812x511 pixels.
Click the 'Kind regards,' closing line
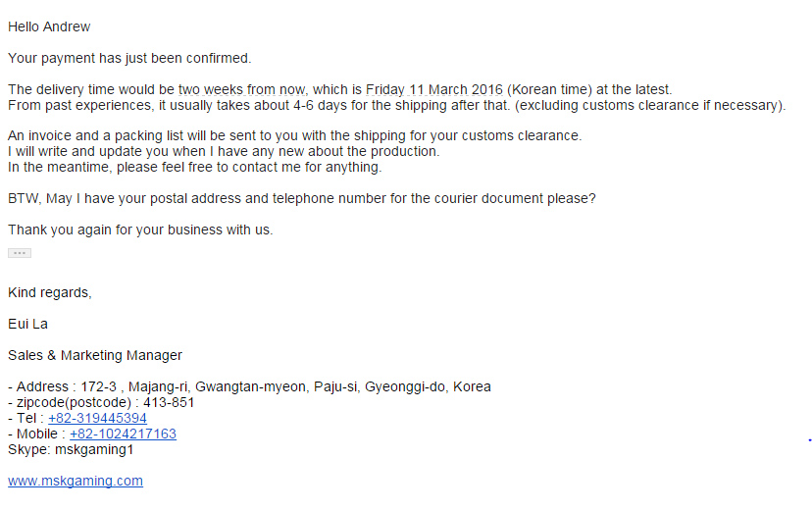[x=50, y=293]
